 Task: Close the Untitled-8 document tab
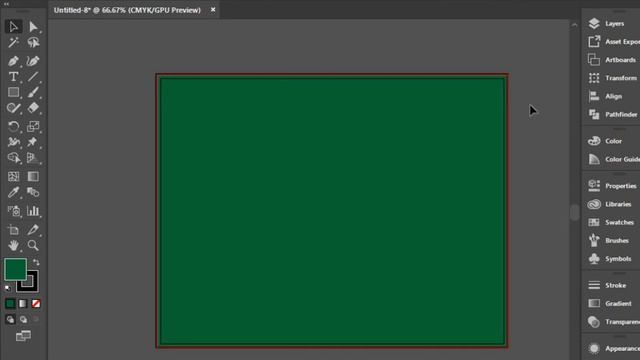pyautogui.click(x=213, y=9)
